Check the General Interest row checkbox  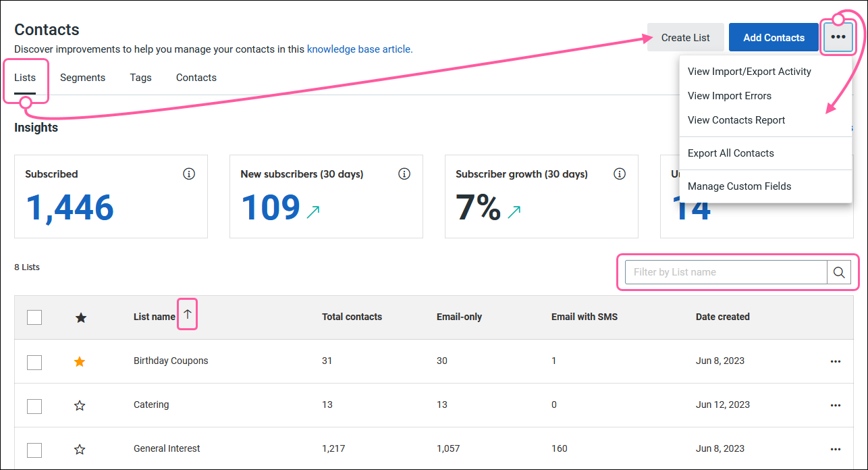point(34,450)
